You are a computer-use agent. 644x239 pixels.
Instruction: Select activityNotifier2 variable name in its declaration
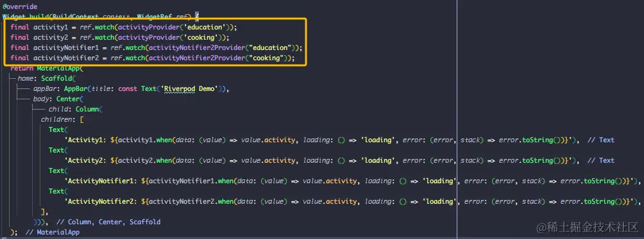coord(66,58)
